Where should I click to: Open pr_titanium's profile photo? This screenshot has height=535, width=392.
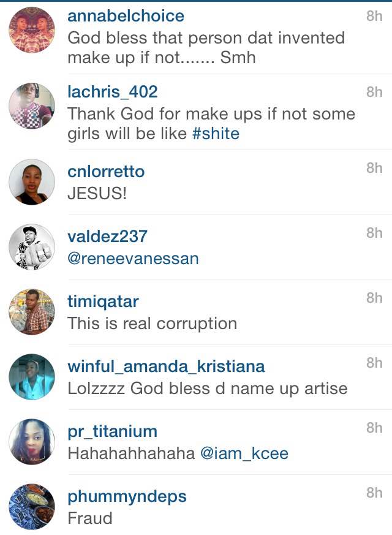point(32,441)
